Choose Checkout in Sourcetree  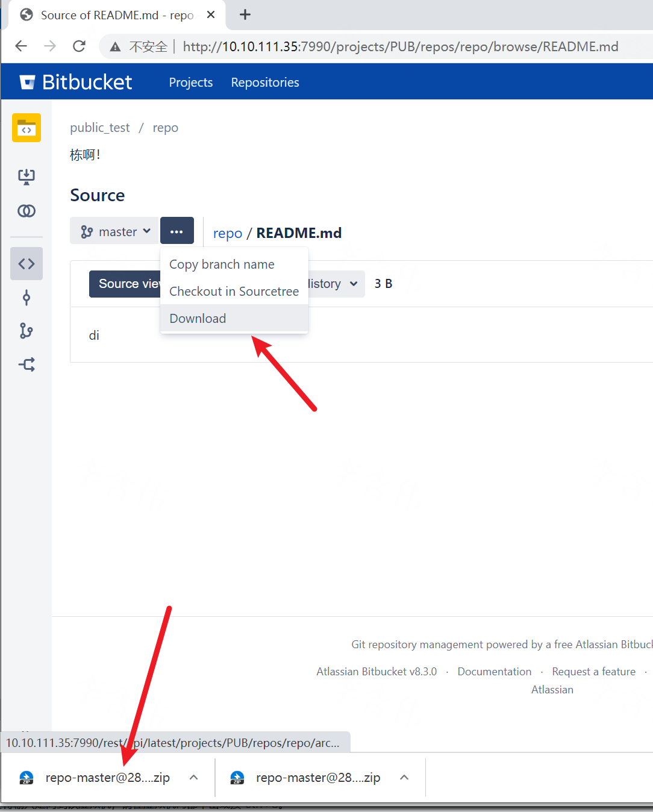pyautogui.click(x=234, y=292)
